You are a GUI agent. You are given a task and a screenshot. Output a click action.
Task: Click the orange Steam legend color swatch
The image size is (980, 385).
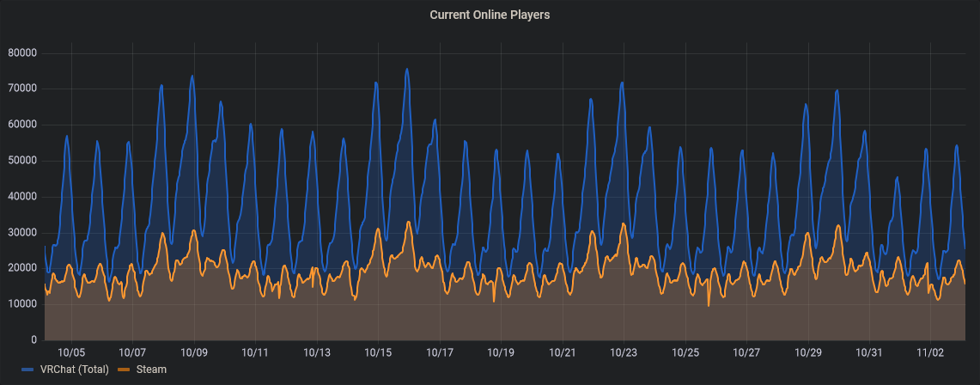click(125, 370)
